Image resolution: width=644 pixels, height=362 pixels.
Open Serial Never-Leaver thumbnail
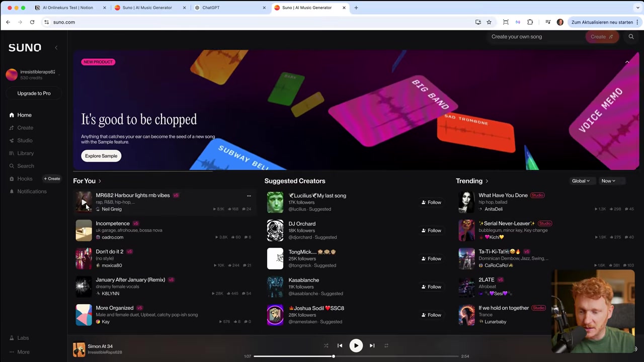[x=466, y=230]
